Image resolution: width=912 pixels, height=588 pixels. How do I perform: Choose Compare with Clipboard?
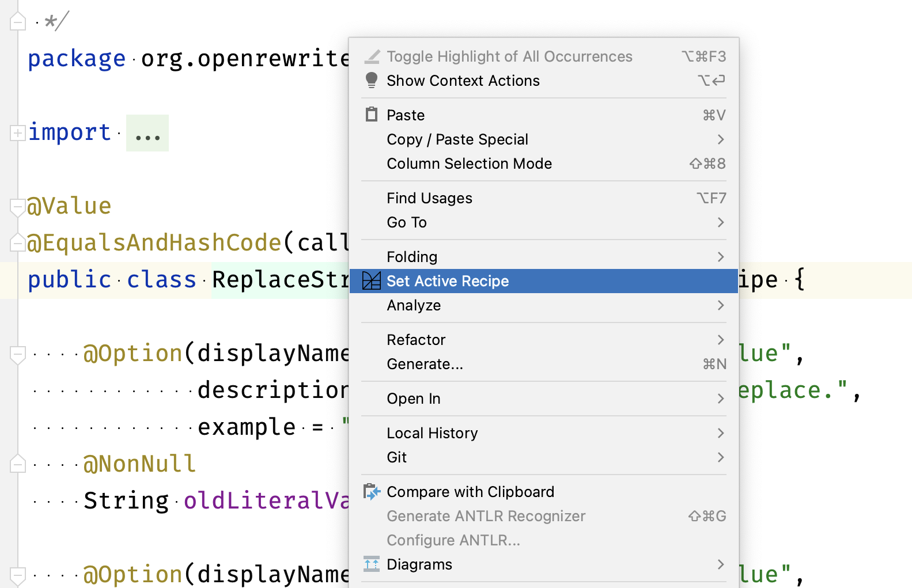(x=544, y=492)
